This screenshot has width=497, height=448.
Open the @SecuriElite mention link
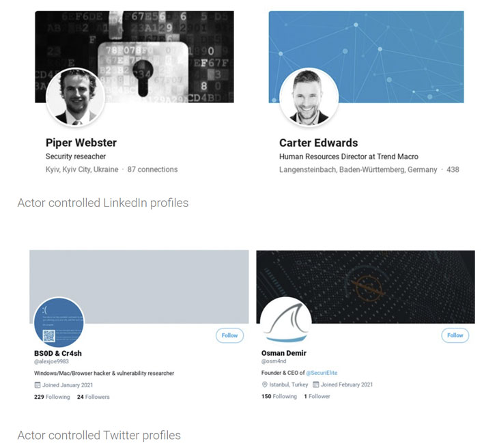pyautogui.click(x=321, y=374)
